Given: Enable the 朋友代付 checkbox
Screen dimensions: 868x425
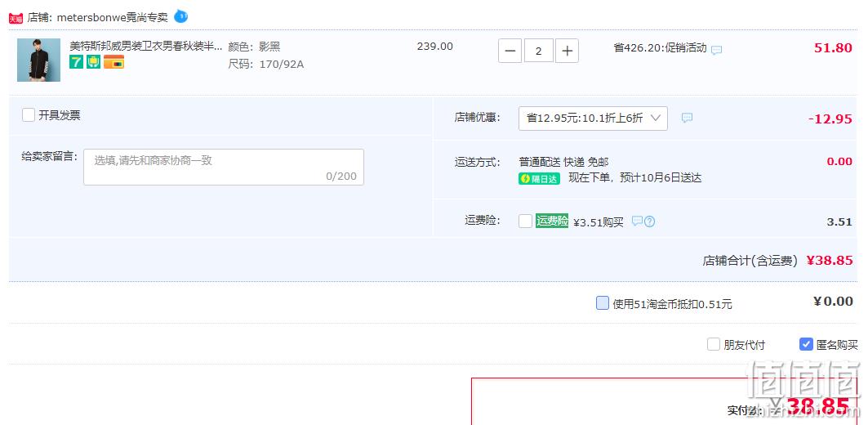Looking at the screenshot, I should pyautogui.click(x=714, y=345).
